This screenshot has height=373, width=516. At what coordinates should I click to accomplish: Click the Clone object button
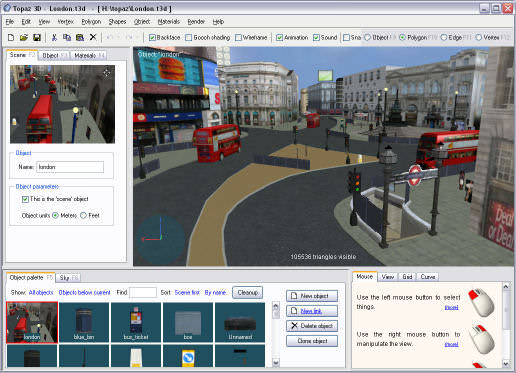coord(312,341)
